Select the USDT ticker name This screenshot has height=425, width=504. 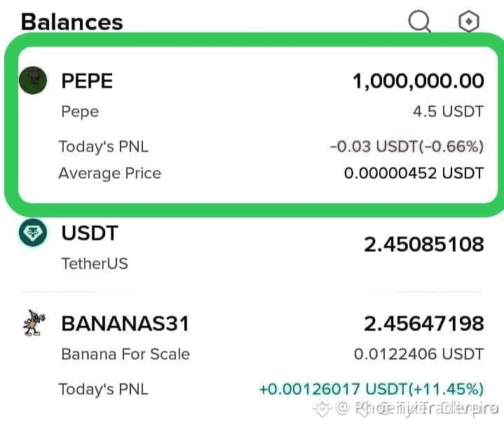(x=90, y=233)
